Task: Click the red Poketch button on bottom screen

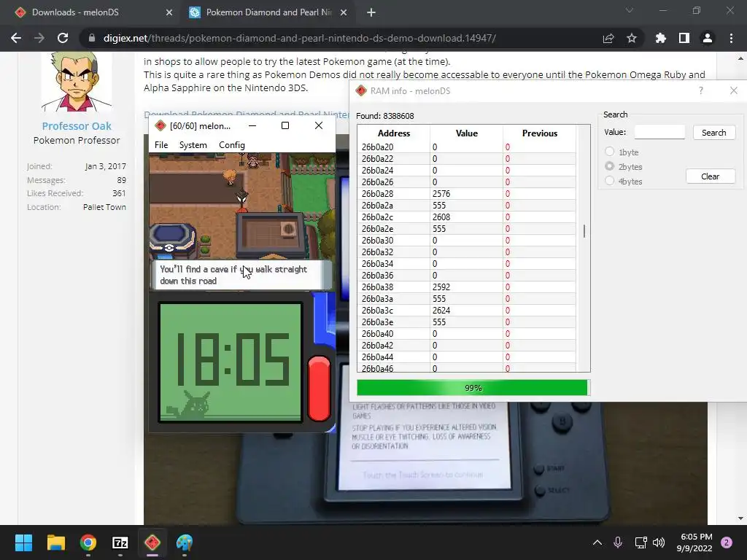Action: pyautogui.click(x=319, y=389)
